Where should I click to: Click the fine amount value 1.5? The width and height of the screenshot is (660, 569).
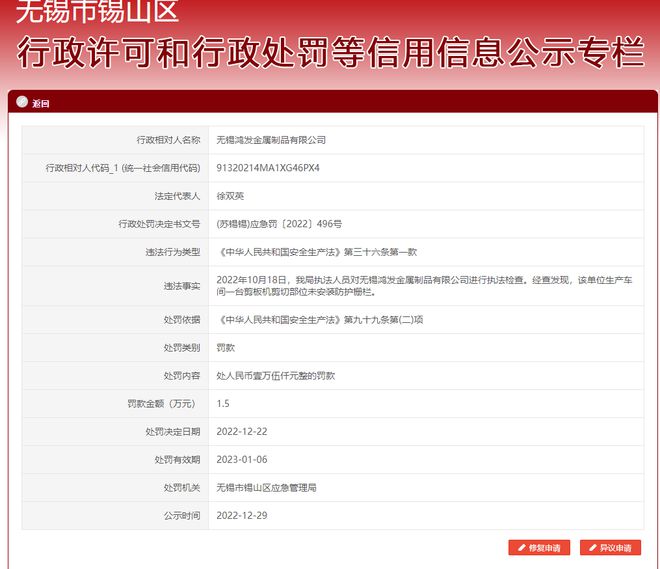223,404
